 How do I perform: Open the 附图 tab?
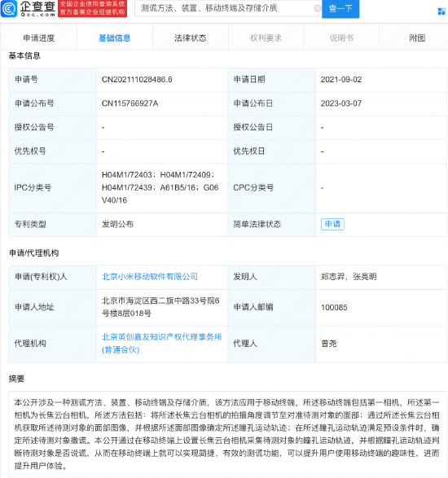[x=417, y=38]
